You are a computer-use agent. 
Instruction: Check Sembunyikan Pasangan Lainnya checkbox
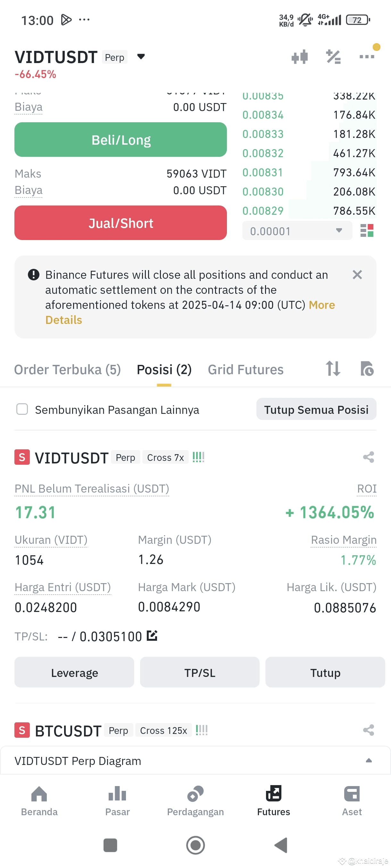pyautogui.click(x=22, y=409)
